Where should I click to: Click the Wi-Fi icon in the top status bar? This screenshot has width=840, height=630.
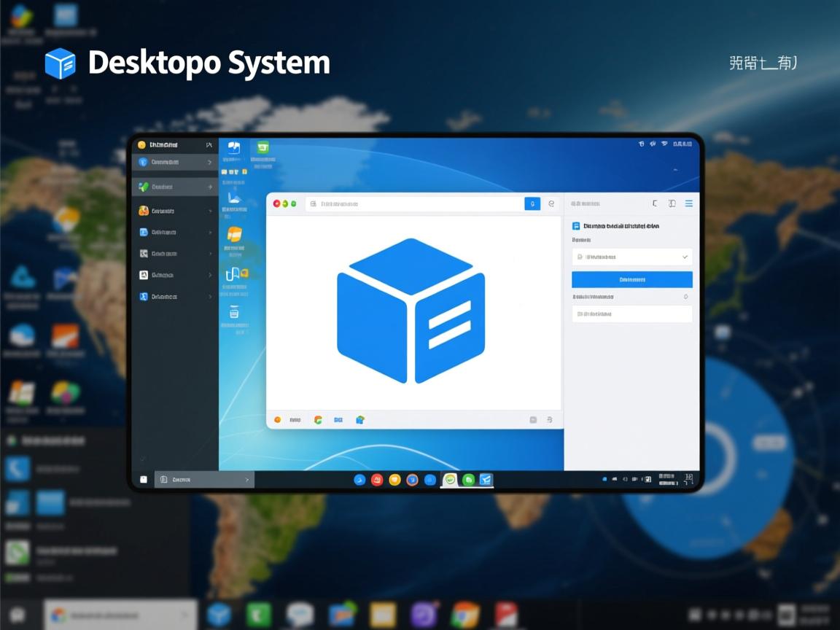(x=664, y=144)
